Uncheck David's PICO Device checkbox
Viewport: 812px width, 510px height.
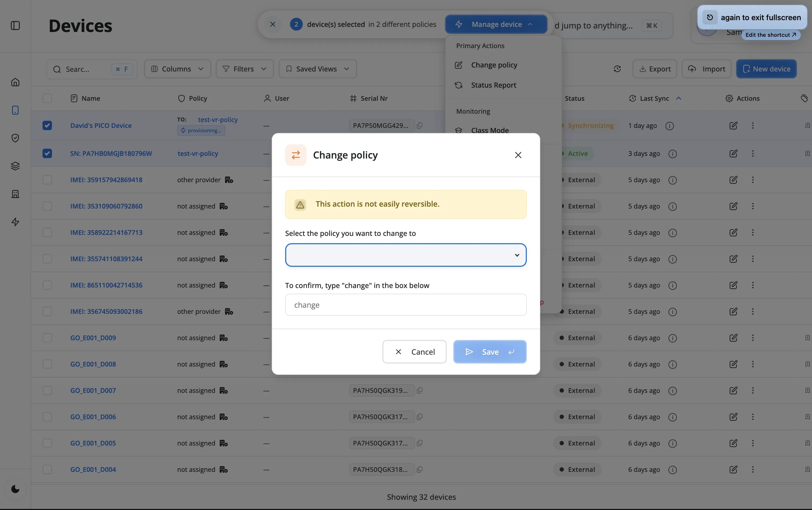(x=47, y=125)
